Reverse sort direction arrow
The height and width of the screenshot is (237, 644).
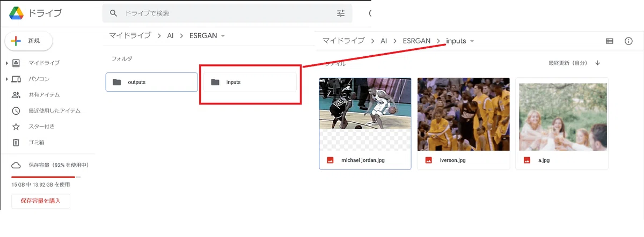coord(597,63)
